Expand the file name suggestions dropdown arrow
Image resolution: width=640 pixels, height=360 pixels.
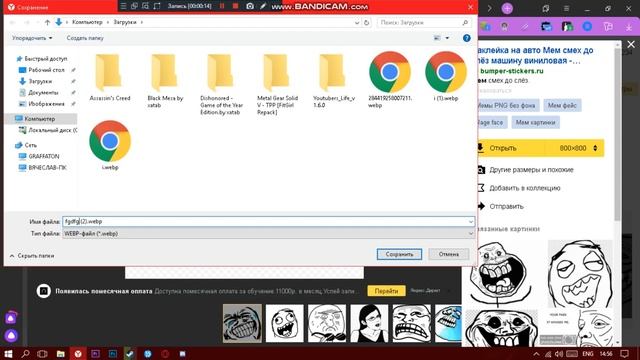coord(471,222)
